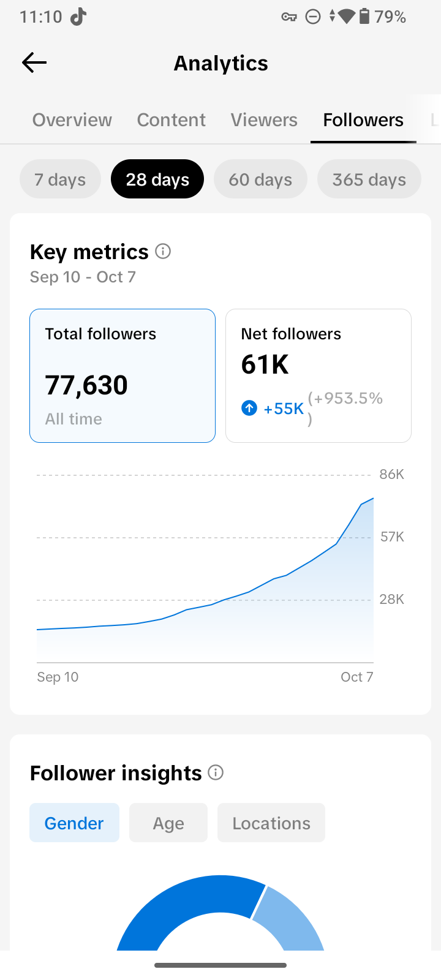Image resolution: width=441 pixels, height=980 pixels.
Task: Tap the blue up-arrow growth icon
Action: click(249, 408)
